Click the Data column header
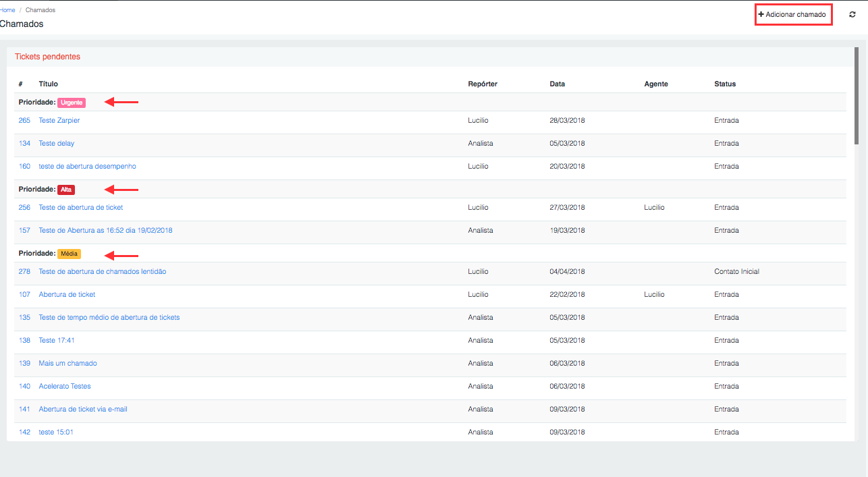 (558, 84)
